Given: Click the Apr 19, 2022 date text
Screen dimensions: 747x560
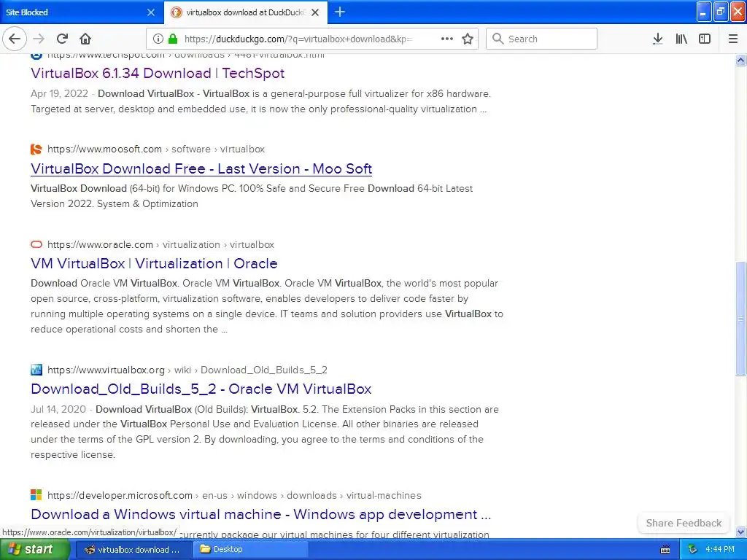Looking at the screenshot, I should click(59, 93).
